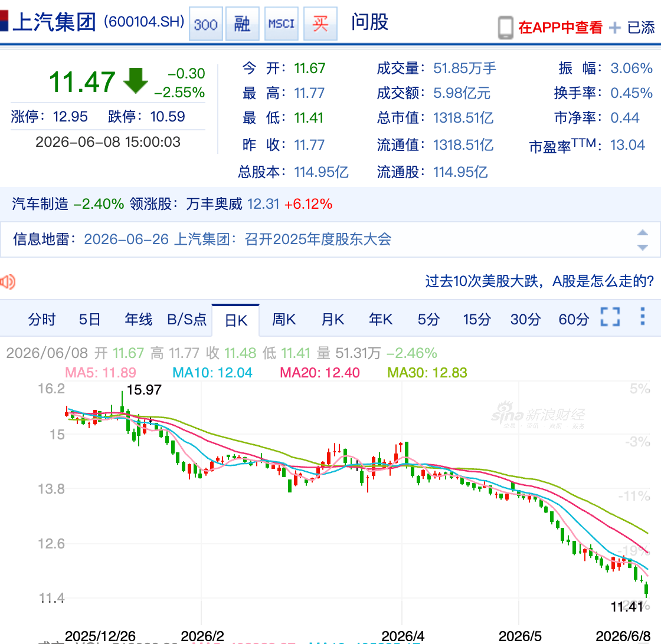Click the 成交额 5.98亿元 value
The width and height of the screenshot is (661, 644).
click(x=462, y=93)
